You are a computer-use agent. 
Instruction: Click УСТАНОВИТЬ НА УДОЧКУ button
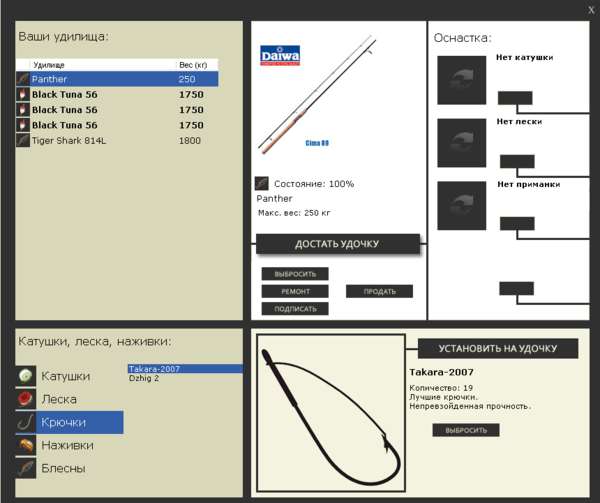pyautogui.click(x=498, y=348)
